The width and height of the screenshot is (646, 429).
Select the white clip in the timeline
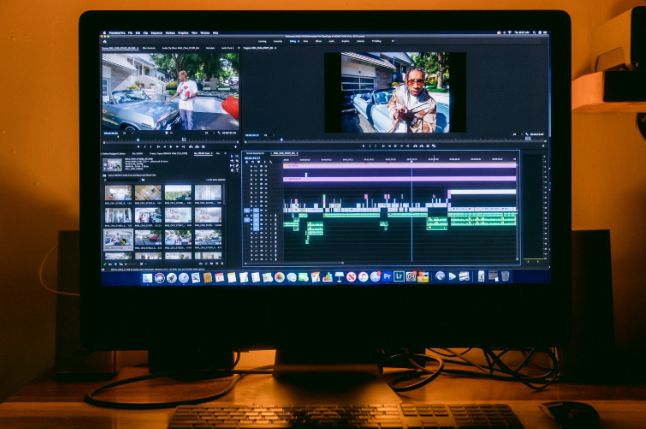coord(483,192)
